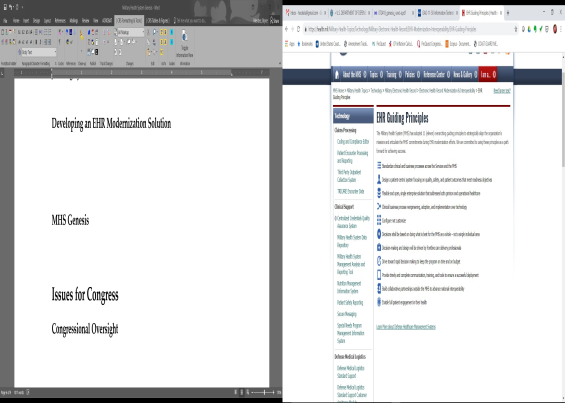Open Military Health System Data Repository link
Viewport: 565px width, 403px height.
[x=351, y=241]
